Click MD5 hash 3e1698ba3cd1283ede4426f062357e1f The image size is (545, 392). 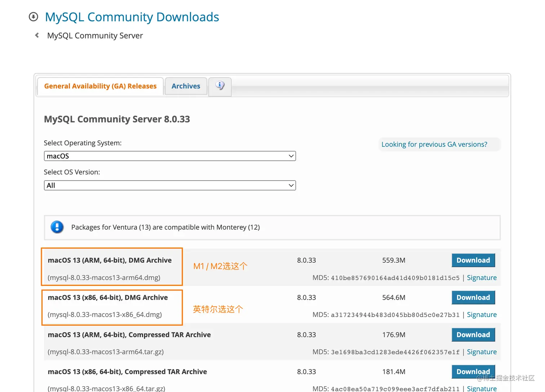tap(395, 352)
